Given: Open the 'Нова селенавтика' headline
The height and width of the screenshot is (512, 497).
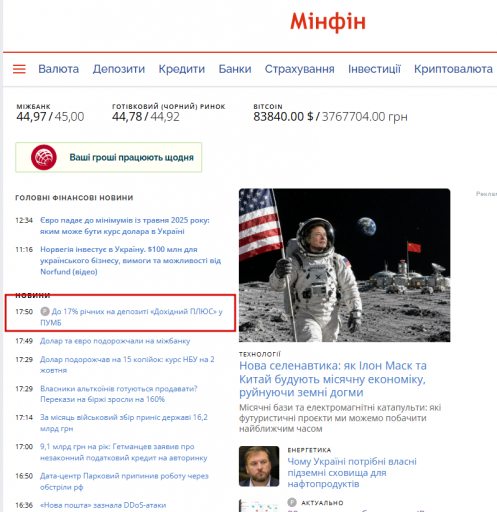Looking at the screenshot, I should point(333,379).
